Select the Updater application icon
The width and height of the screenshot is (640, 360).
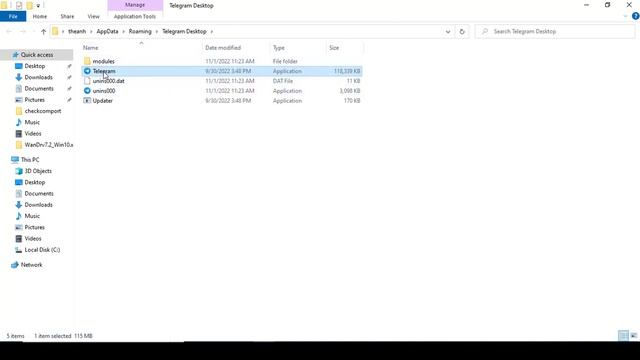pyautogui.click(x=87, y=100)
